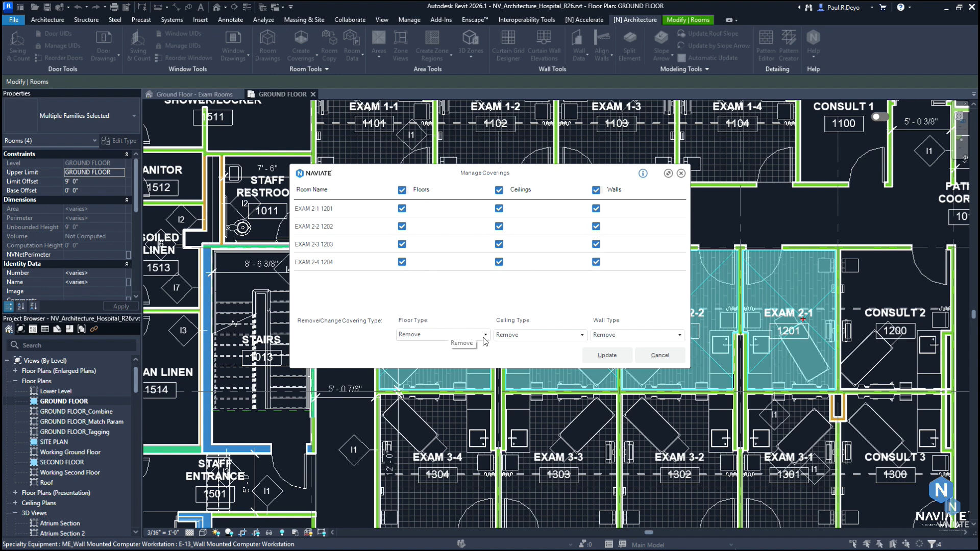Viewport: 980px width, 551px height.
Task: Open the Pattern Editor
Action: point(766,46)
